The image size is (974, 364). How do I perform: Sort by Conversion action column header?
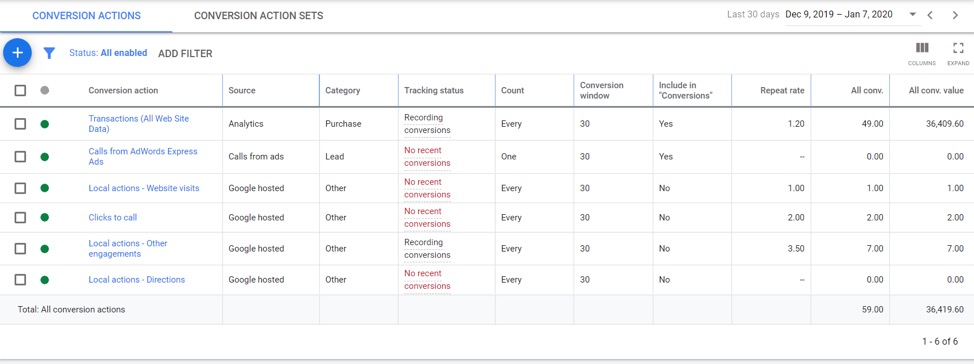point(123,90)
